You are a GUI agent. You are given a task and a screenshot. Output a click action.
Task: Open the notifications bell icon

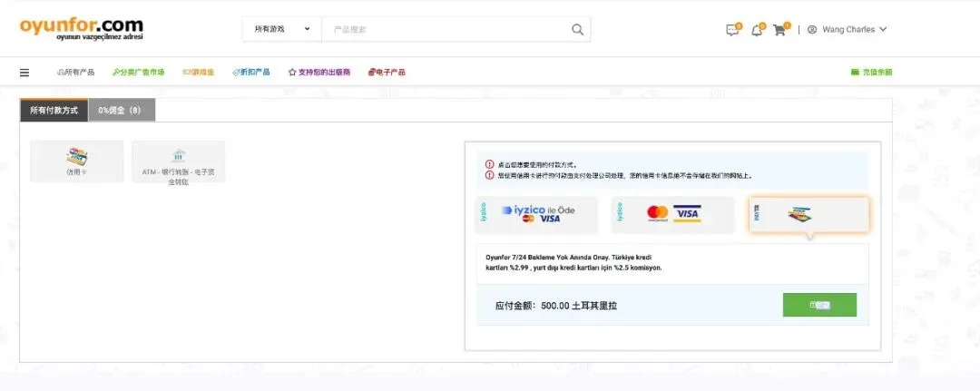coord(757,29)
